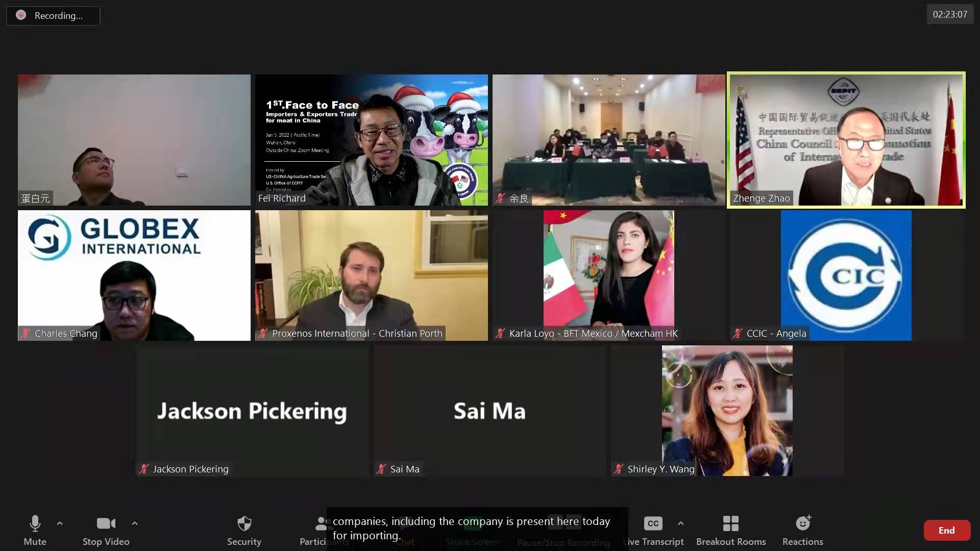The image size is (980, 551).
Task: Click the End button to leave meeting
Action: coord(947,530)
